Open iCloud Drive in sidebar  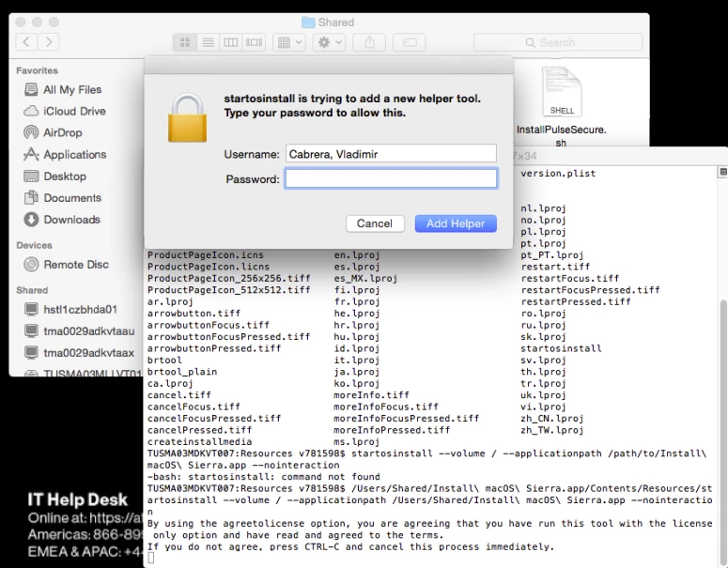point(74,111)
